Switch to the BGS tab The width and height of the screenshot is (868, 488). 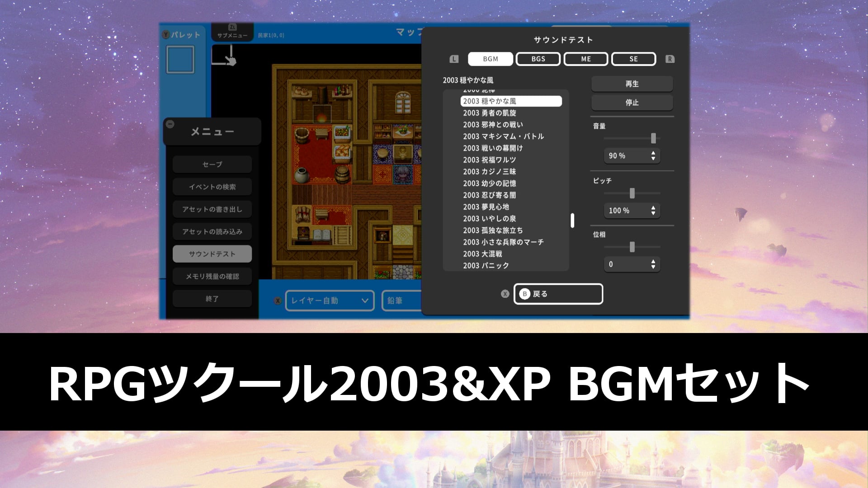tap(538, 59)
